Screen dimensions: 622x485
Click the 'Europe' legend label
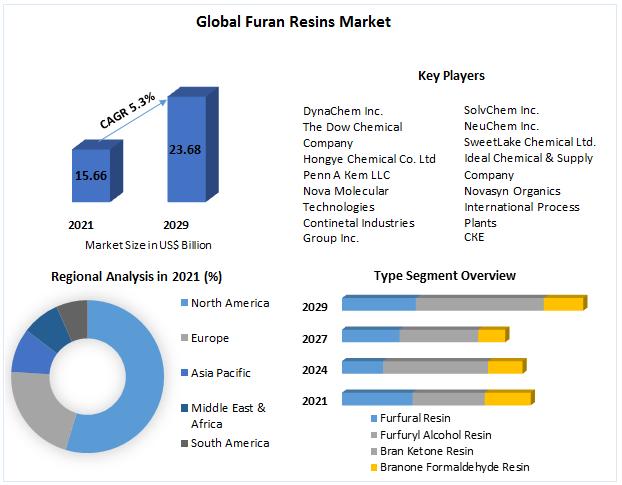pos(210,338)
